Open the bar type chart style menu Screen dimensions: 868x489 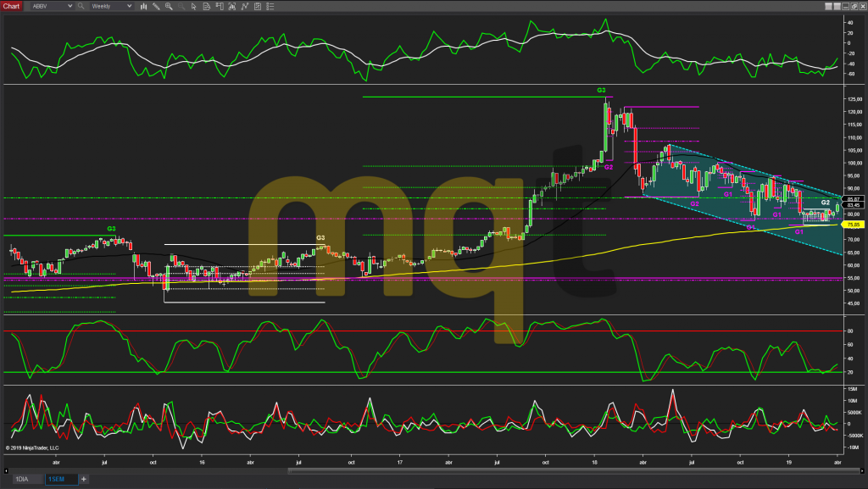point(142,6)
